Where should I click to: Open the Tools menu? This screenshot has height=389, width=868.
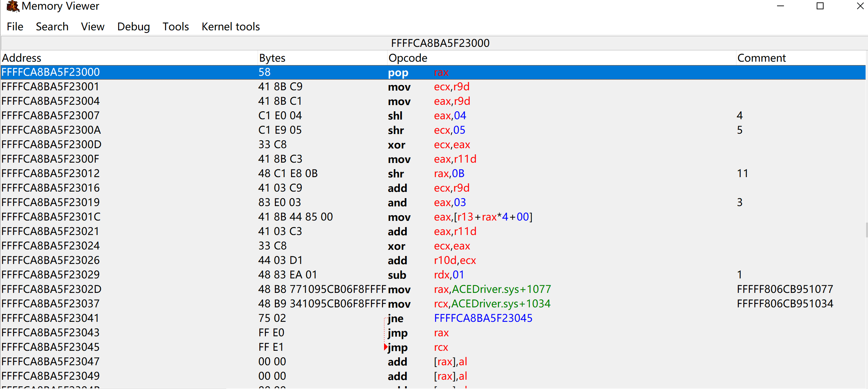176,27
